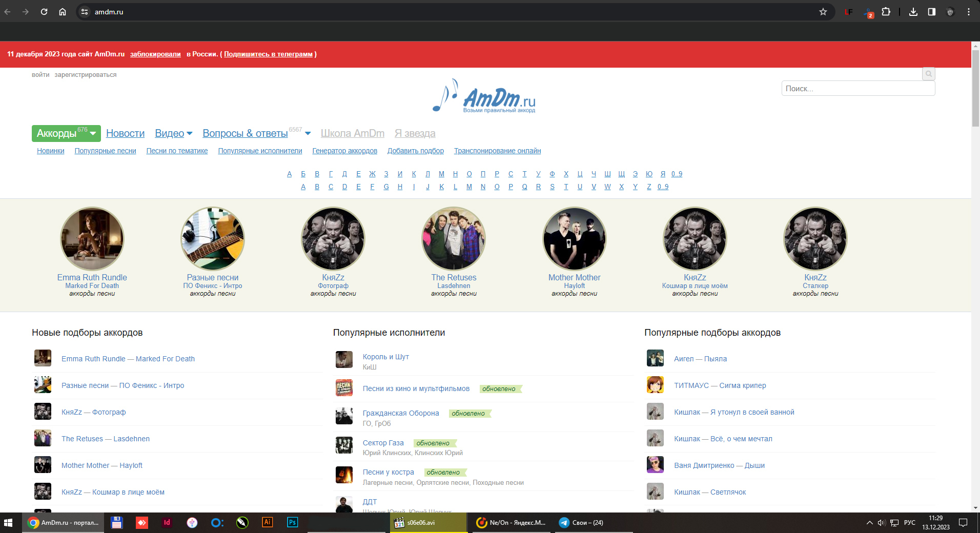Expand the Аккорды dropdown menu

[x=93, y=133]
